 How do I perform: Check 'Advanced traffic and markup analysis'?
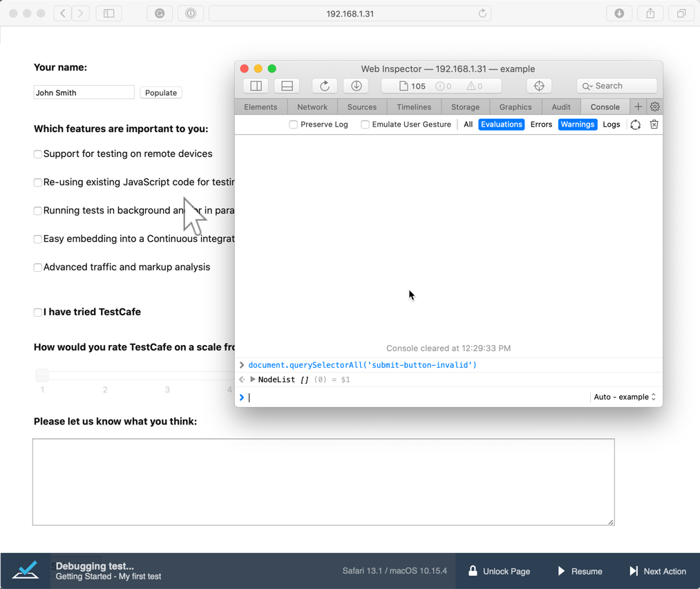[38, 268]
